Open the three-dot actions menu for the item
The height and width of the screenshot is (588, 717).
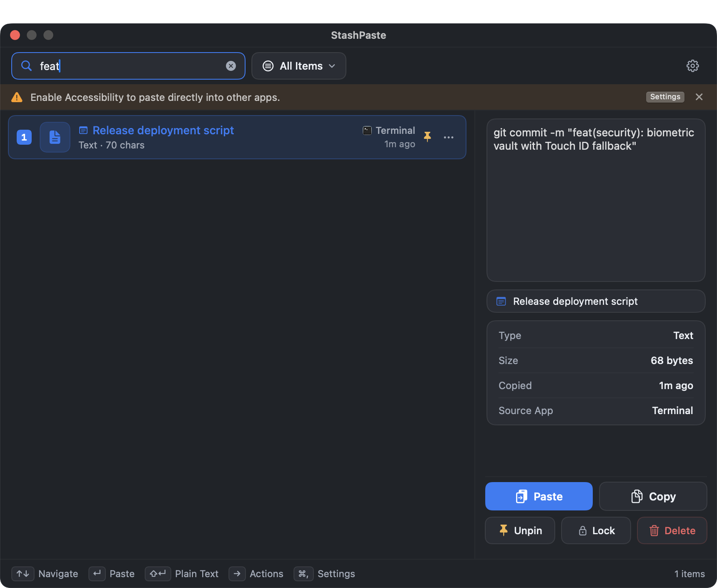[449, 137]
